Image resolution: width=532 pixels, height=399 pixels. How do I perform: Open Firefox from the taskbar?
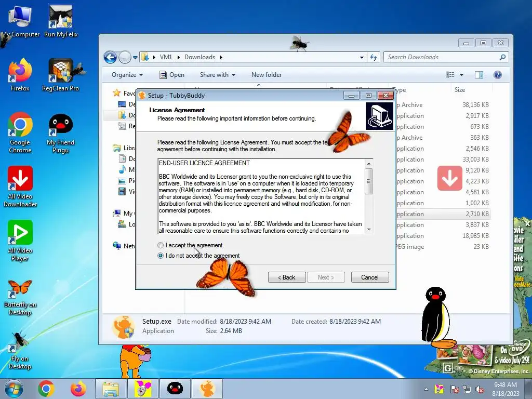[x=78, y=389]
